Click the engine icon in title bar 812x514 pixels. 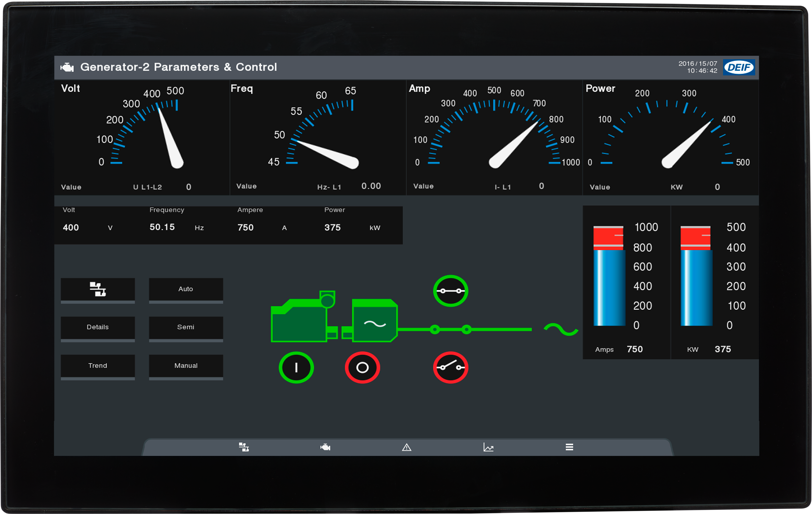pyautogui.click(x=67, y=67)
